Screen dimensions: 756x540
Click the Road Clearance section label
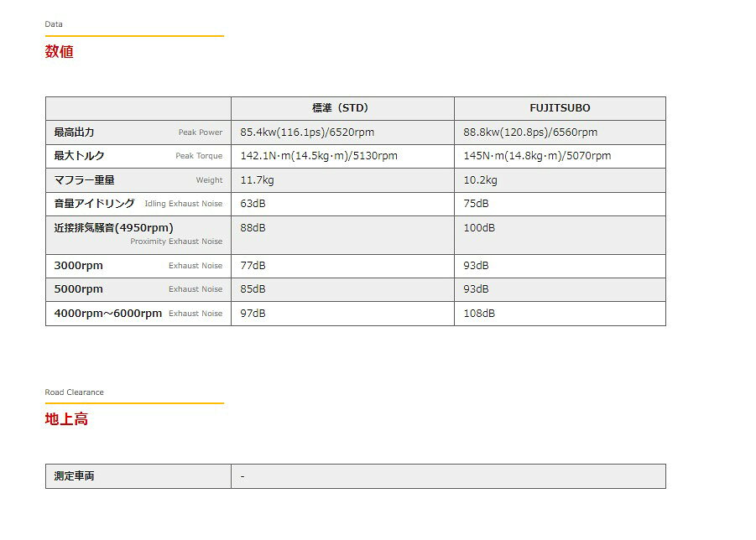coord(75,392)
